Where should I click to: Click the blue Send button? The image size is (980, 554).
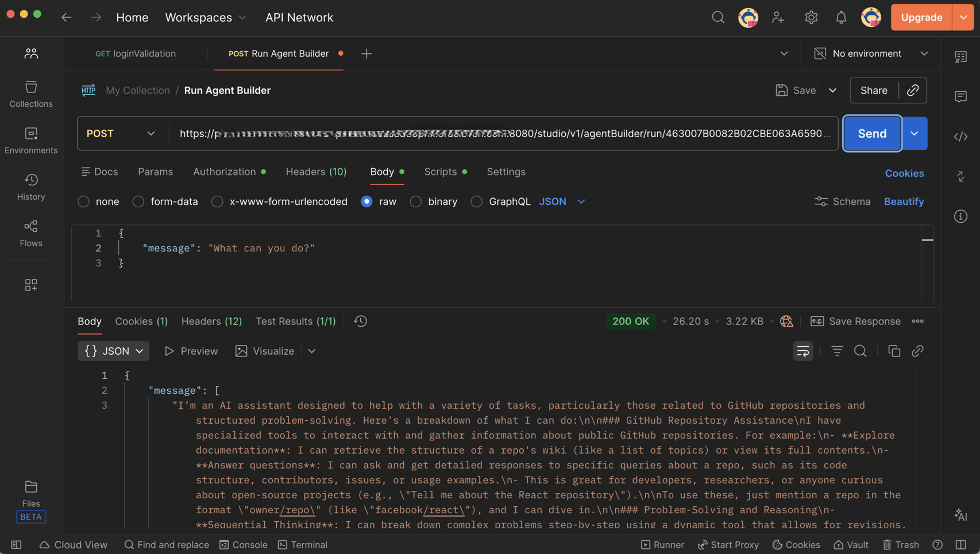coord(871,133)
